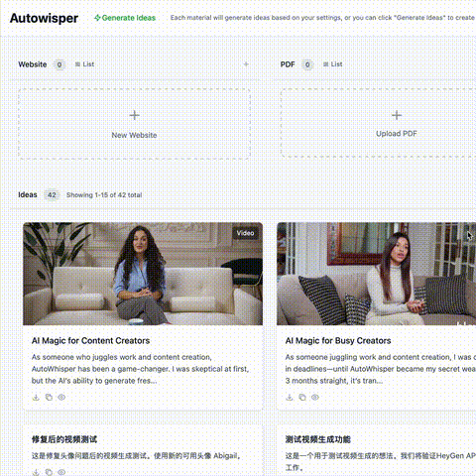Click the 'Showing 1-15 of 42 total' text
This screenshot has height=476, width=476.
[x=104, y=195]
